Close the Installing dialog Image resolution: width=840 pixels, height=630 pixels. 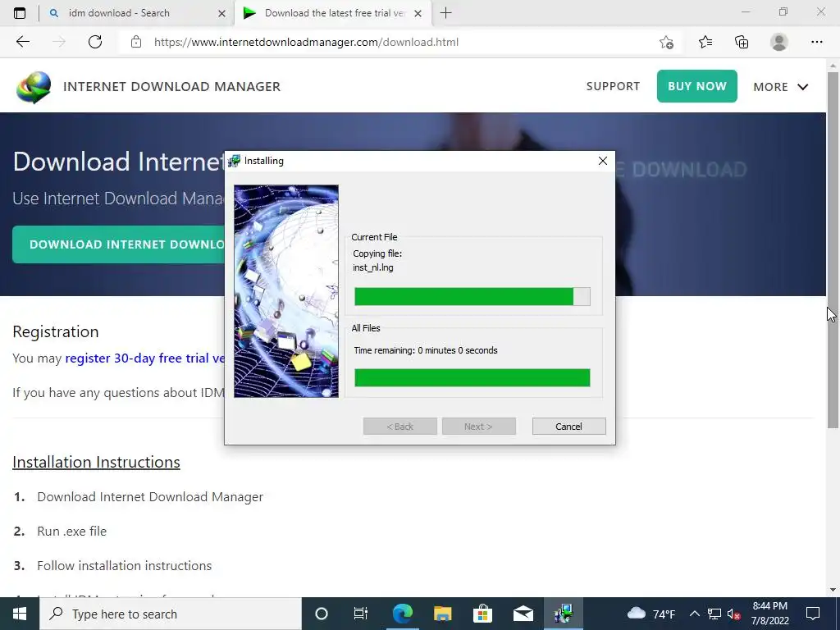pyautogui.click(x=603, y=161)
